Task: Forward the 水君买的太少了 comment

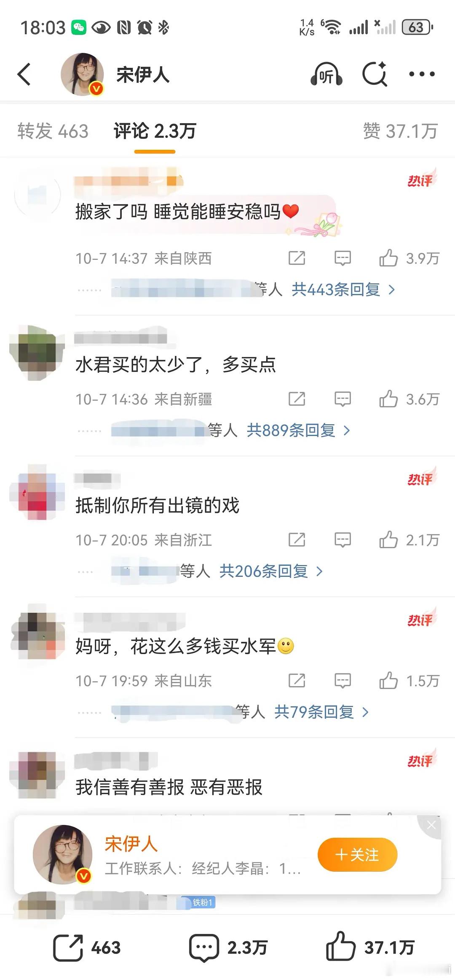Action: [x=297, y=398]
